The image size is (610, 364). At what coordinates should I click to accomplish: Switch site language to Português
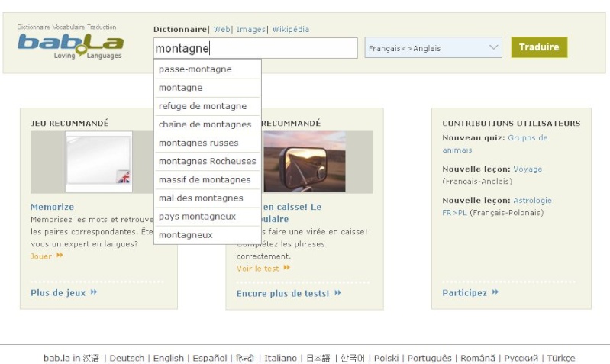point(430,358)
